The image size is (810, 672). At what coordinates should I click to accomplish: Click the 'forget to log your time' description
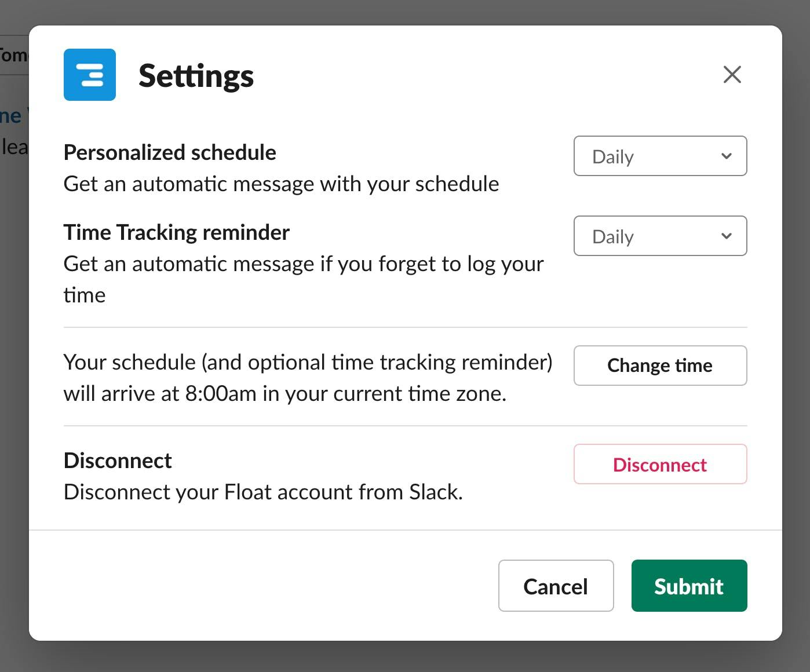[304, 279]
